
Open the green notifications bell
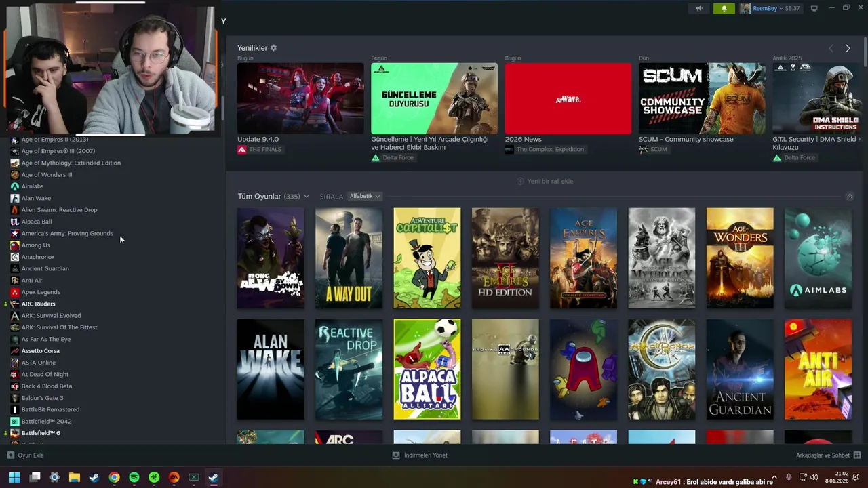pos(724,9)
